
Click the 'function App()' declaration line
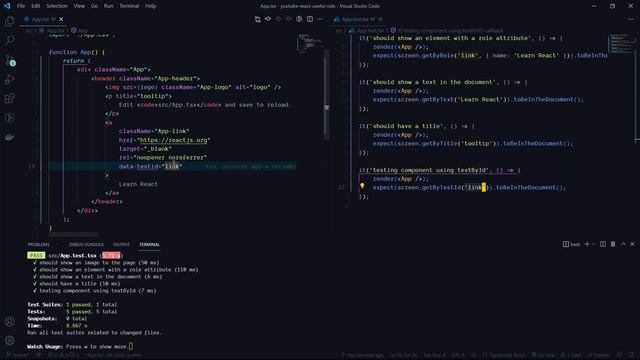[x=77, y=52]
